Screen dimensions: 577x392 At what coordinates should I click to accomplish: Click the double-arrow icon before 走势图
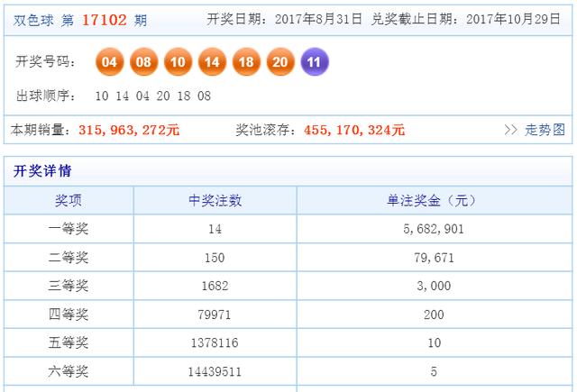coord(511,130)
